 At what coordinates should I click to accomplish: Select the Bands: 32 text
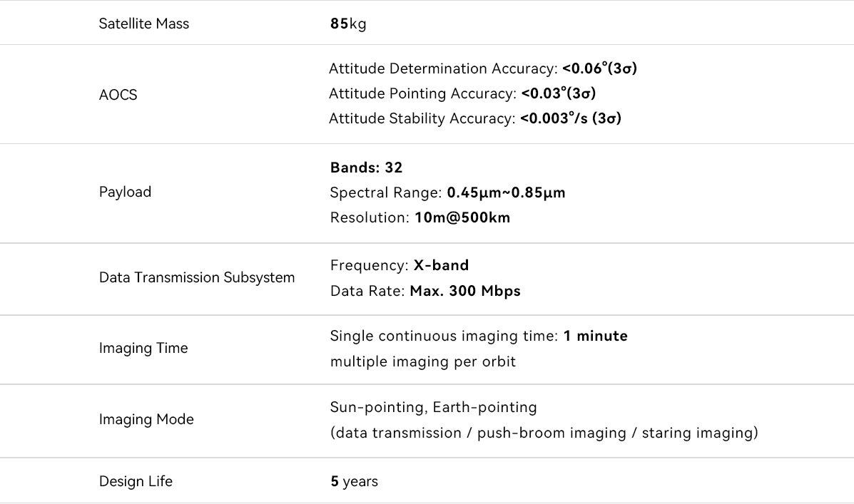click(x=366, y=168)
